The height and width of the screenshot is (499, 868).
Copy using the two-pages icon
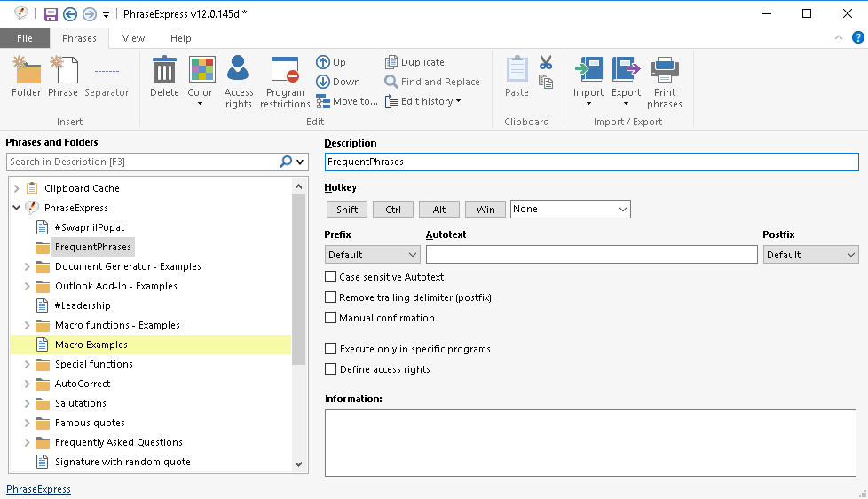pyautogui.click(x=546, y=82)
